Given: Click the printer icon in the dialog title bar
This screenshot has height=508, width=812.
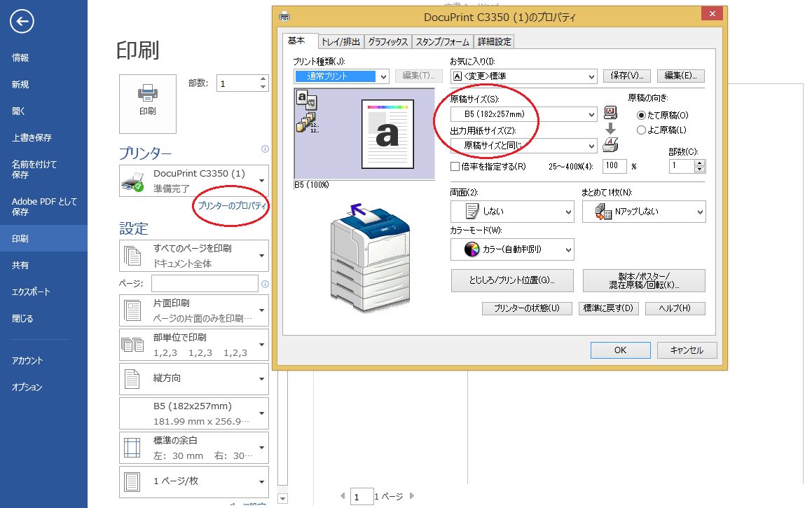Looking at the screenshot, I should 284,17.
